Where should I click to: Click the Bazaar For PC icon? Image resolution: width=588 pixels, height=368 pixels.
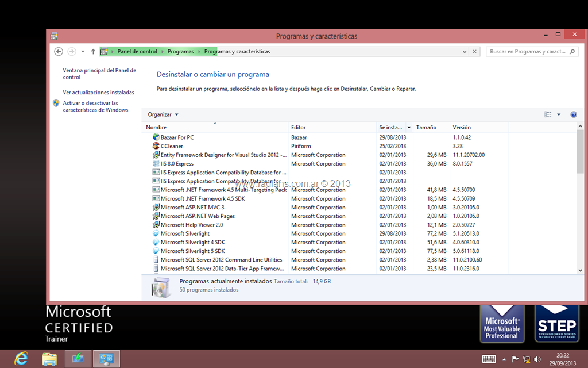(156, 137)
